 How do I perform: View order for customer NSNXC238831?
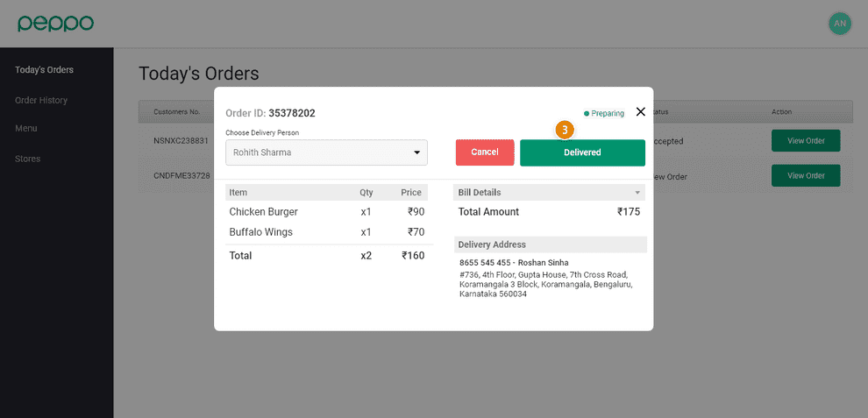click(805, 140)
